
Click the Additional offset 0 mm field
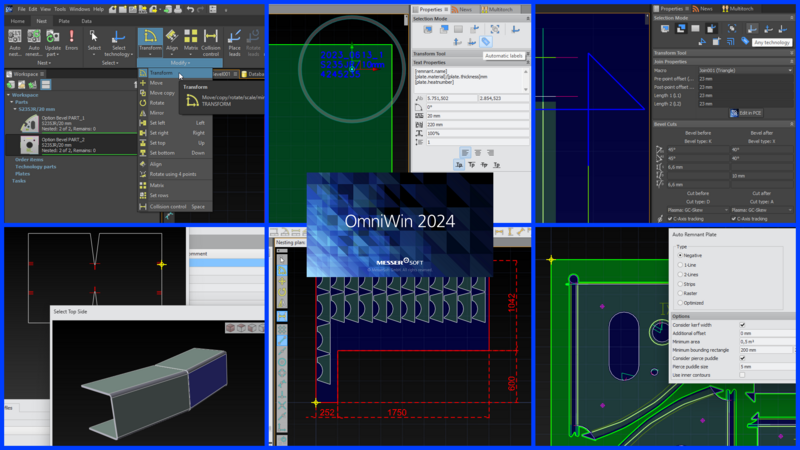(766, 333)
